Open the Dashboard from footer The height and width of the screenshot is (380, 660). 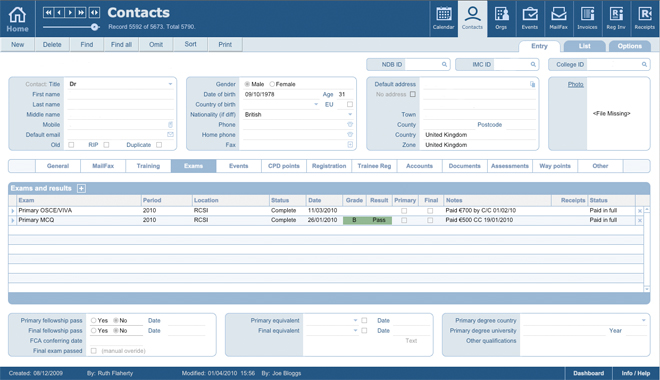588,373
